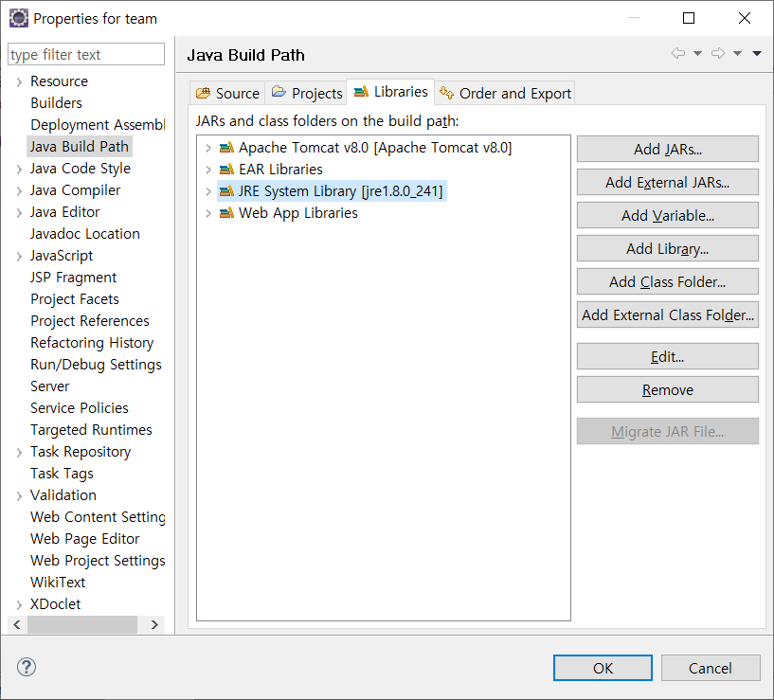The image size is (774, 700).
Task: Click the Add Library button
Action: tap(667, 248)
